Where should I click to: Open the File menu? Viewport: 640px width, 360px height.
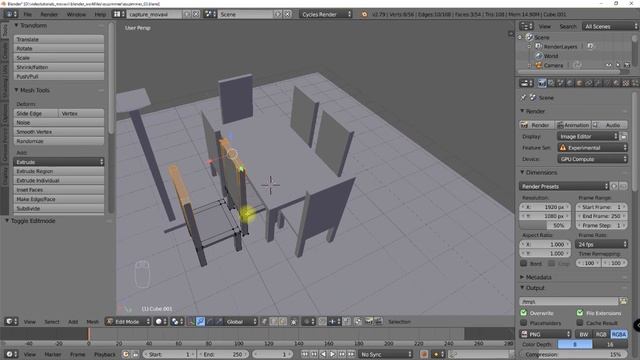28,14
